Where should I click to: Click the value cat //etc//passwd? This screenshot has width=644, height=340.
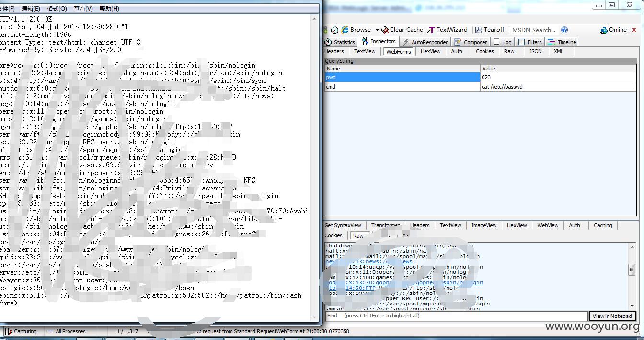coord(558,87)
